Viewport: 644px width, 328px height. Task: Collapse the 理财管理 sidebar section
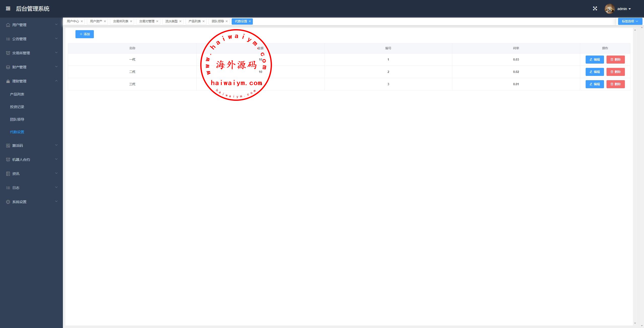(31, 81)
